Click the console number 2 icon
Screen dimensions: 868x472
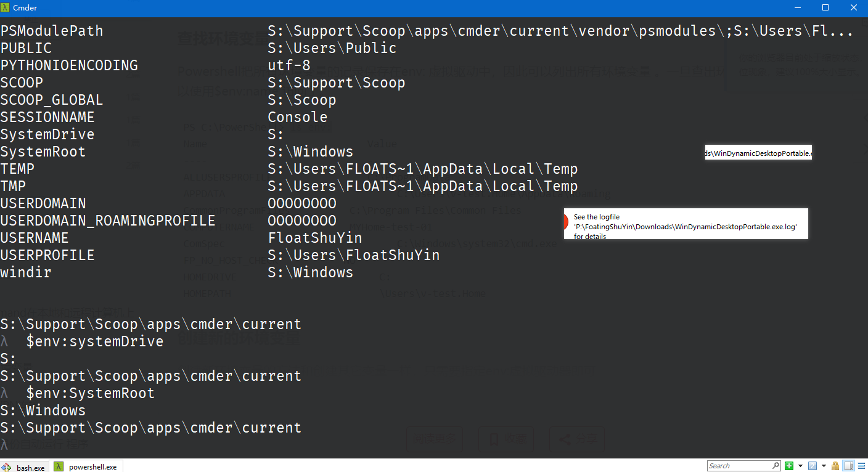click(813, 466)
